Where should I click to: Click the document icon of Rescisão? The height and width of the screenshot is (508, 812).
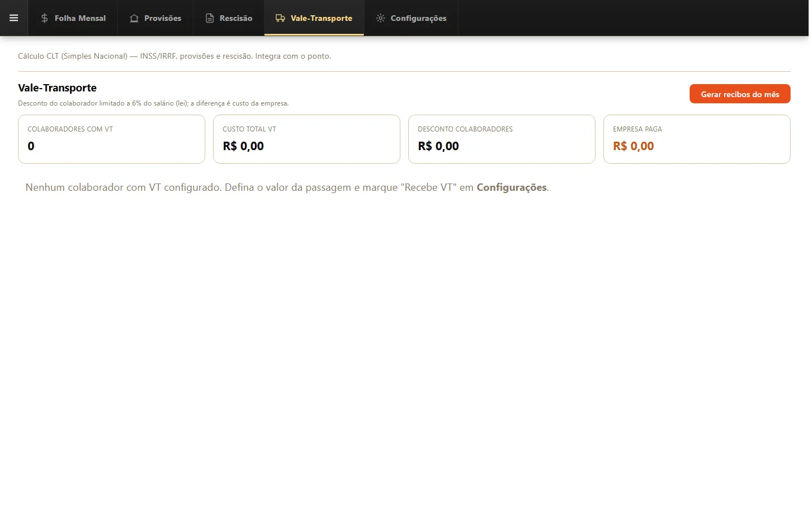point(210,18)
